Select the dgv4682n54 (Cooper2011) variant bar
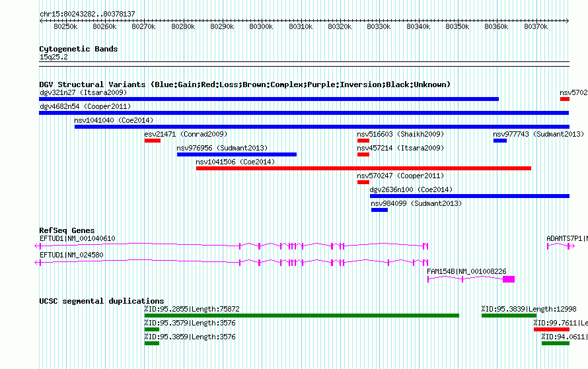Screen dimensions: 588x369 [304, 113]
